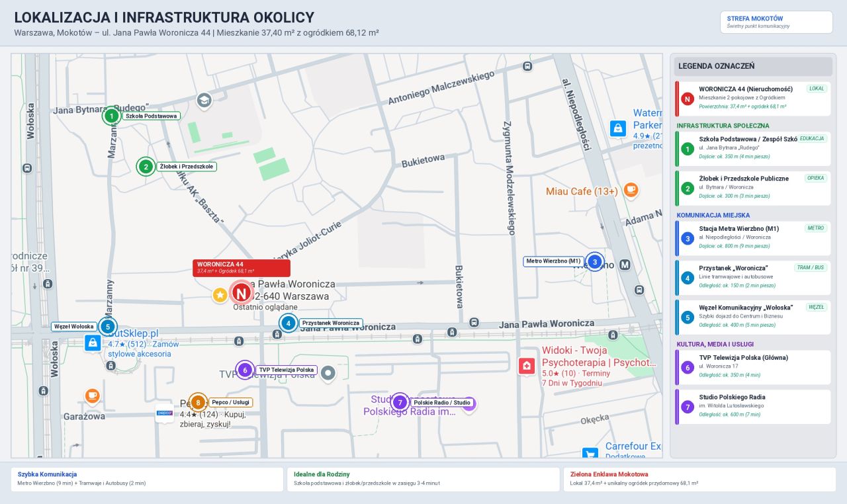
Task: Select the school graduation cap map pin
Action: pyautogui.click(x=204, y=100)
